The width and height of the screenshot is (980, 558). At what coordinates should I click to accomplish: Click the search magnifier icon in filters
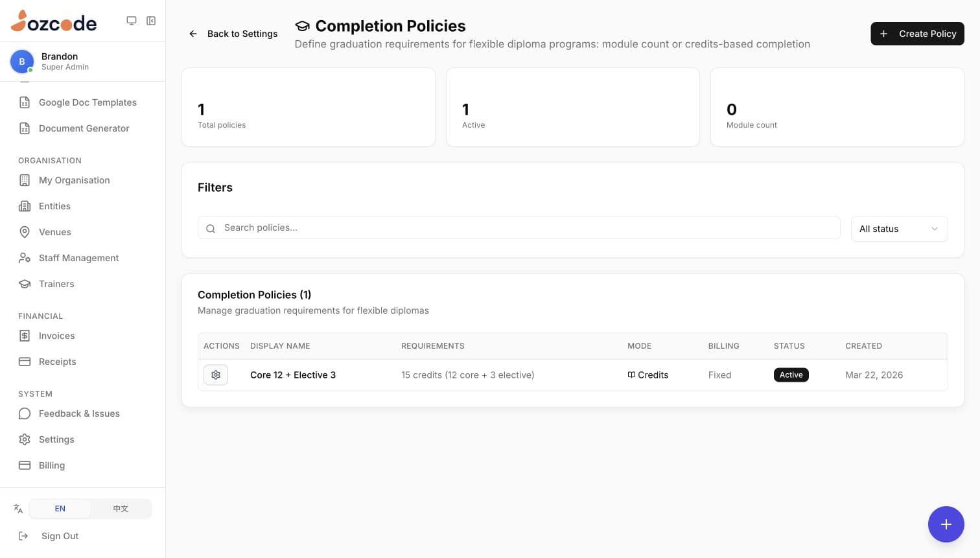pyautogui.click(x=211, y=228)
